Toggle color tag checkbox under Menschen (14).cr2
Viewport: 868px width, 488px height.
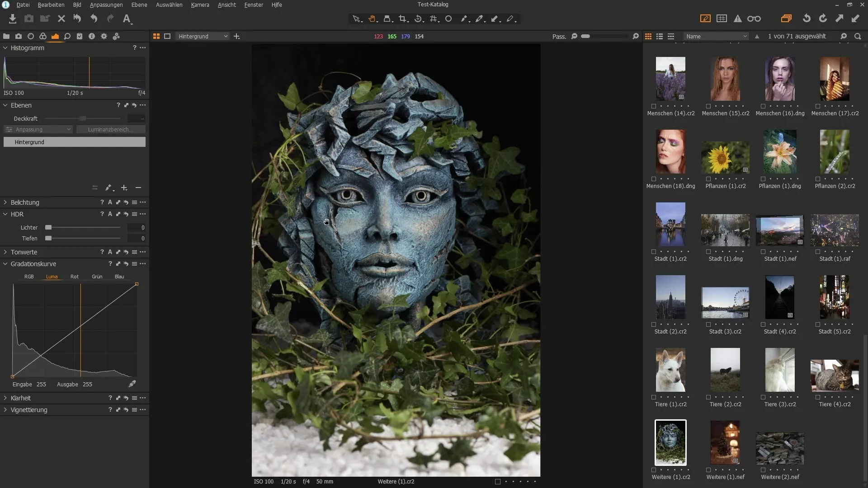654,106
